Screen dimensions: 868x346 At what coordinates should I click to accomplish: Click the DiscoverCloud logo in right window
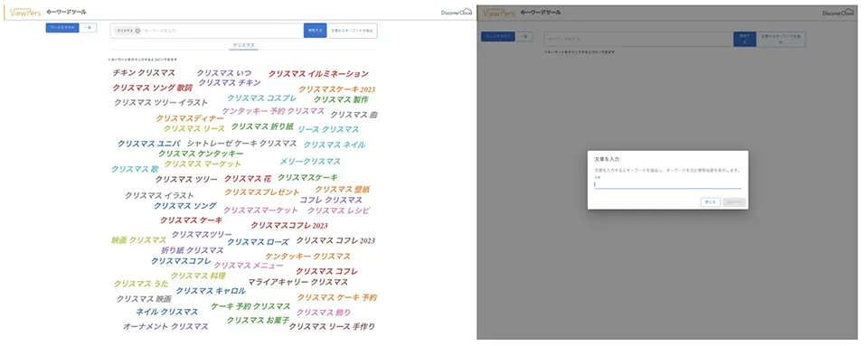point(837,12)
